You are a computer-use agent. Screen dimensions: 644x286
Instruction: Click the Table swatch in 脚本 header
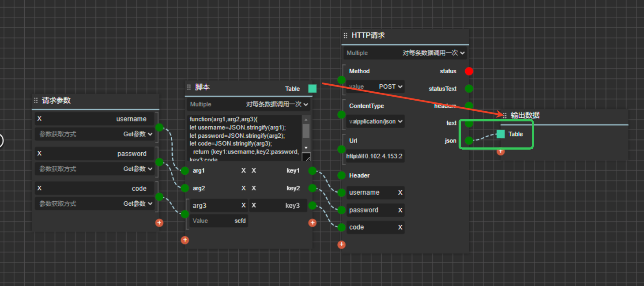coord(312,89)
